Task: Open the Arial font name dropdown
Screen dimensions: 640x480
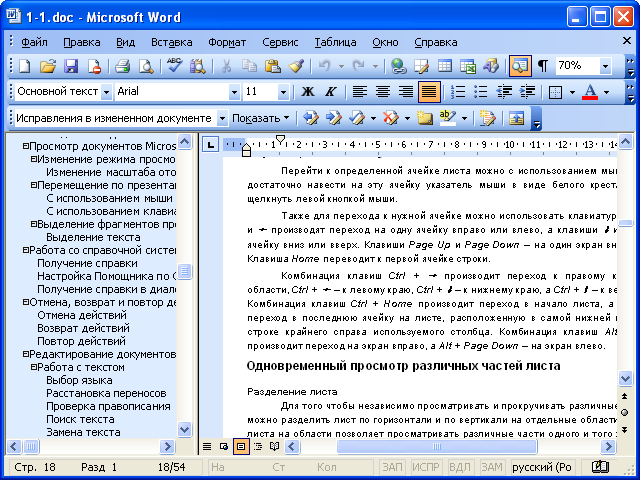Action: (234, 91)
